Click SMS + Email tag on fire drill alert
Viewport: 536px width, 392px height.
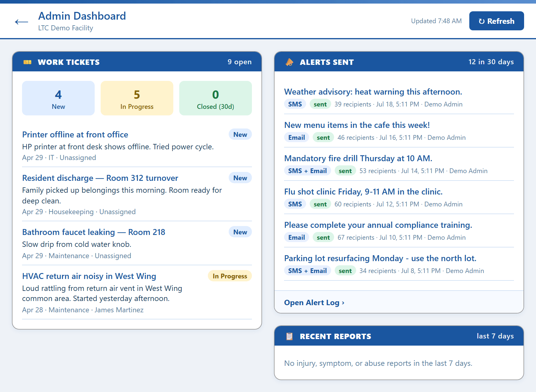click(x=308, y=171)
